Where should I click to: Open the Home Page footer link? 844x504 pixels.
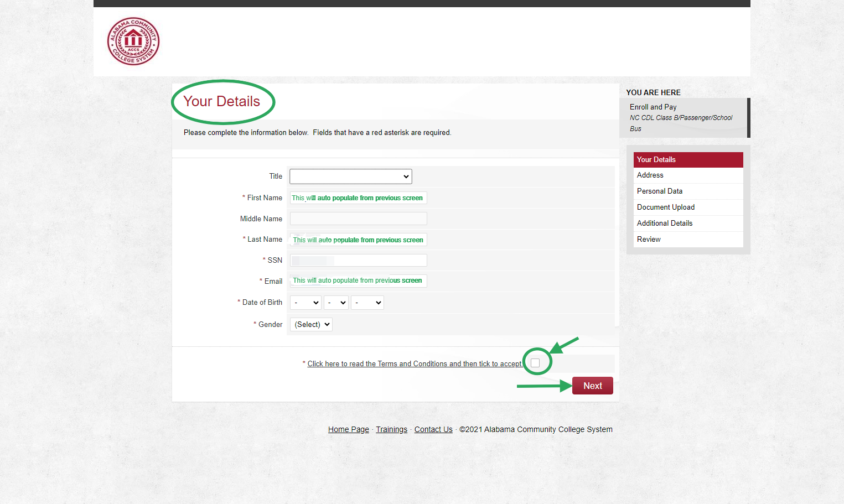(x=349, y=429)
